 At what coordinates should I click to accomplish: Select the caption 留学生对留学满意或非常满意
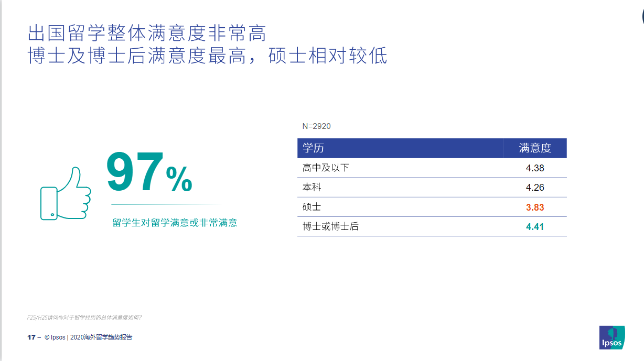click(x=175, y=223)
